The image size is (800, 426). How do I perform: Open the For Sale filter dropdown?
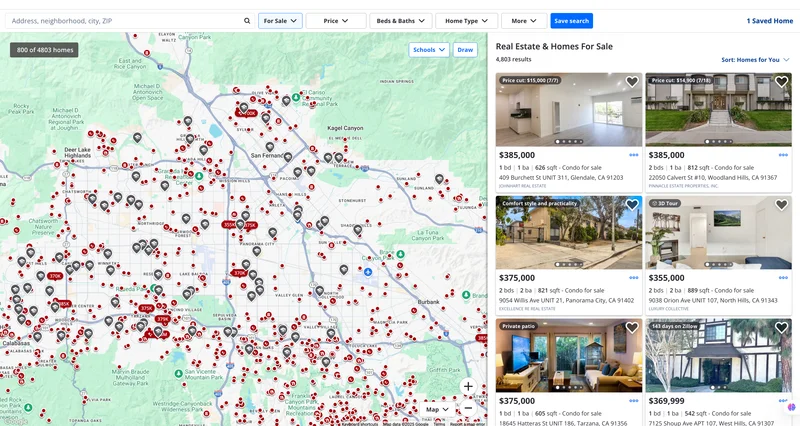(280, 20)
